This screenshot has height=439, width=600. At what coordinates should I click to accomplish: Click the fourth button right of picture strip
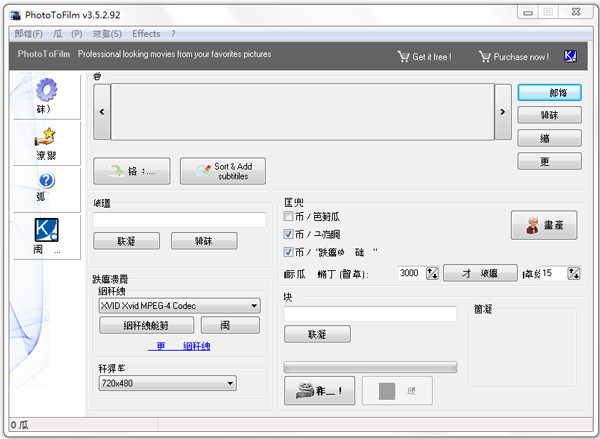(549, 161)
